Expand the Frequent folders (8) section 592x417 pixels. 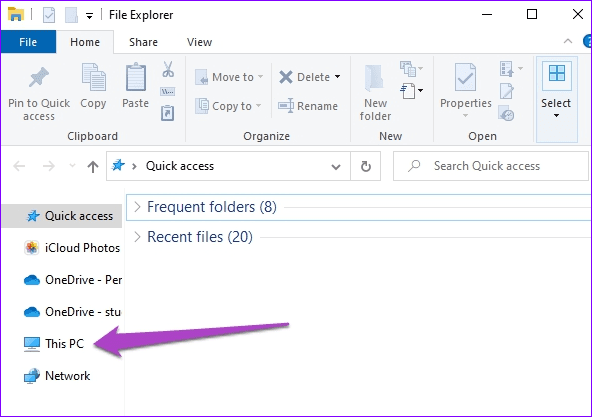137,207
